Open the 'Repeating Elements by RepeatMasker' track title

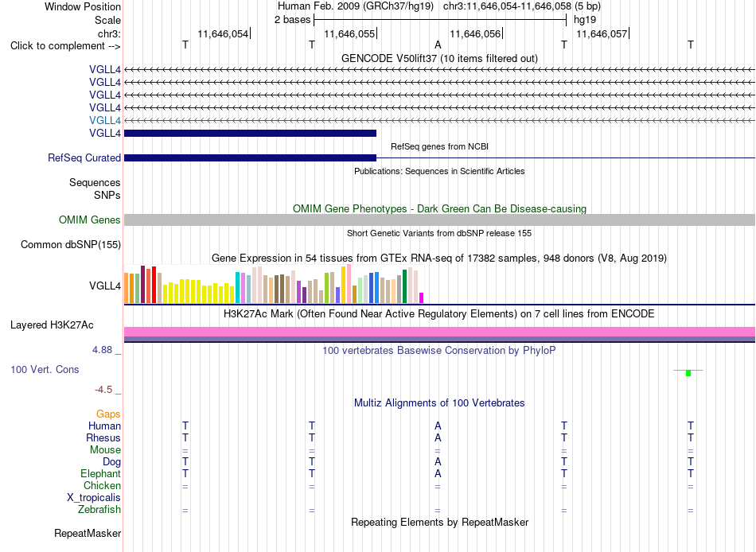point(439,523)
